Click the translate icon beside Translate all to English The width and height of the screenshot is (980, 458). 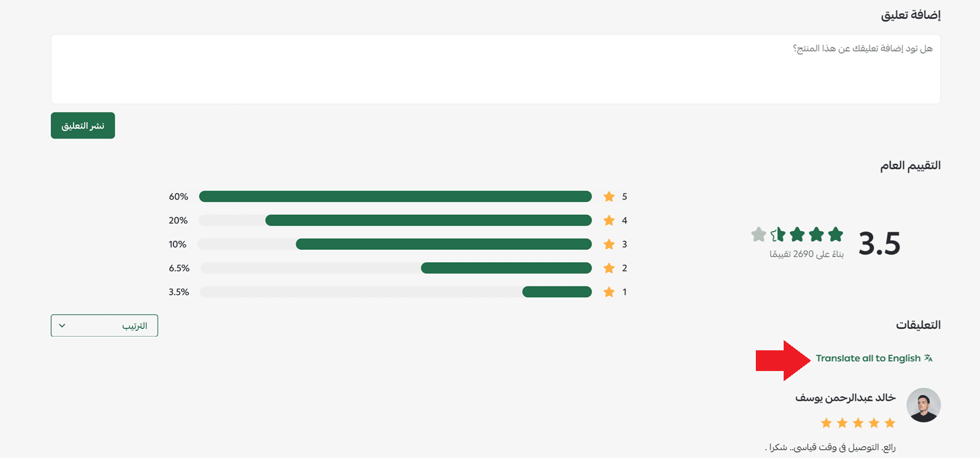(x=929, y=358)
